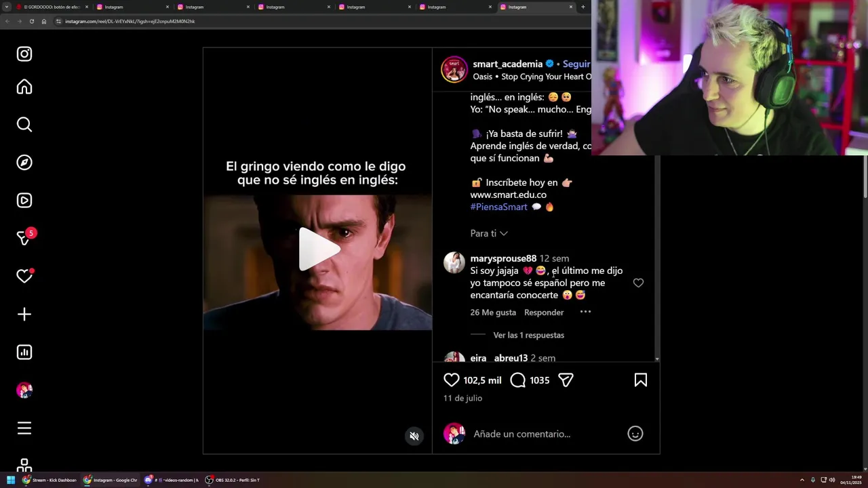Open marysprouse88 username
The image size is (868, 488).
point(503,258)
